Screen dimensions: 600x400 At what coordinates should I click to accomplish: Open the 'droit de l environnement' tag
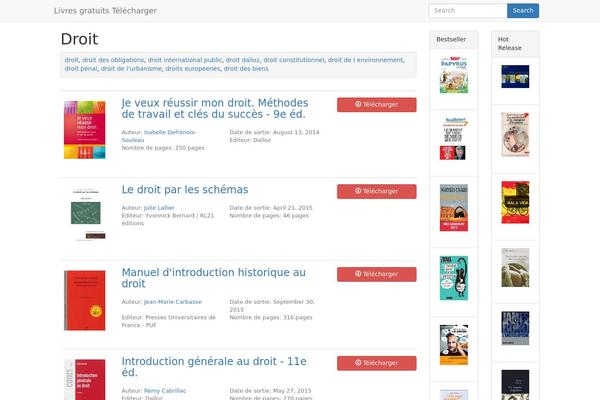(x=365, y=60)
